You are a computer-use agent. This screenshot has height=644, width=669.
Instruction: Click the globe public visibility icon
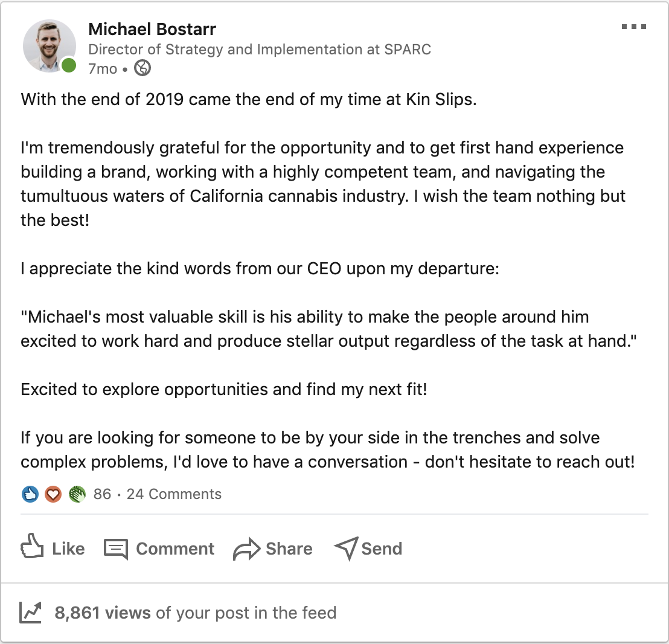coord(142,69)
